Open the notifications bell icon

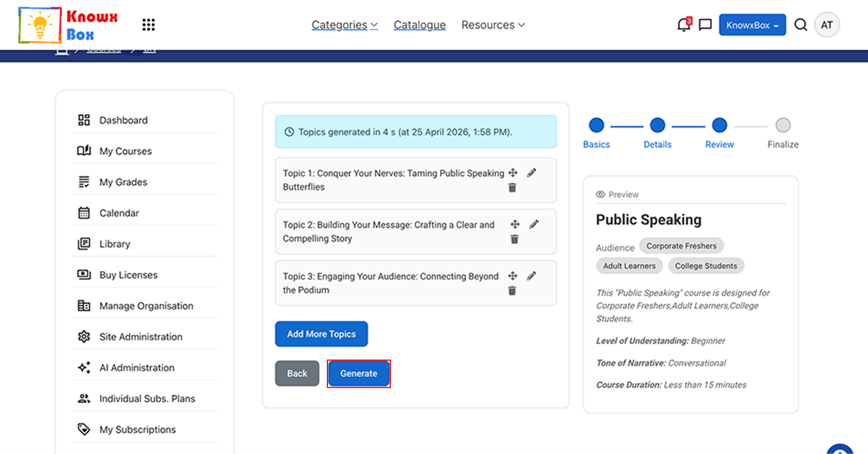(684, 24)
